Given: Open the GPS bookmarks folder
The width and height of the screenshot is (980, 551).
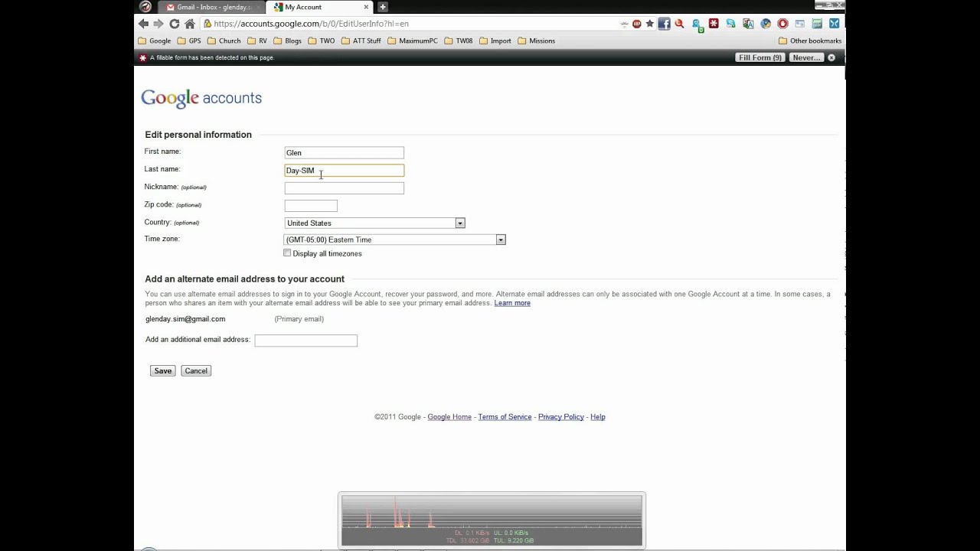Looking at the screenshot, I should tap(188, 41).
